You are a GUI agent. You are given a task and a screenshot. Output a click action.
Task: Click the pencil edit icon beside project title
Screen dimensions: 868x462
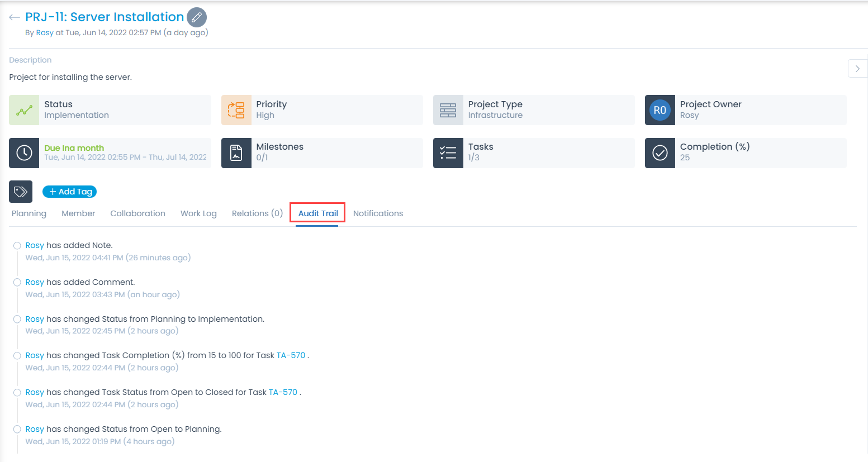coord(196,17)
